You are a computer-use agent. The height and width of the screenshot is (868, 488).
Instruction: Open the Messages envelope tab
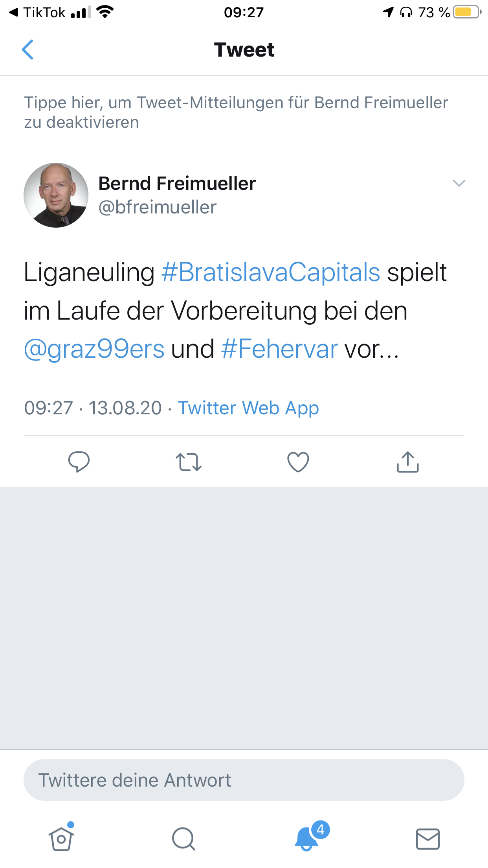pos(427,839)
